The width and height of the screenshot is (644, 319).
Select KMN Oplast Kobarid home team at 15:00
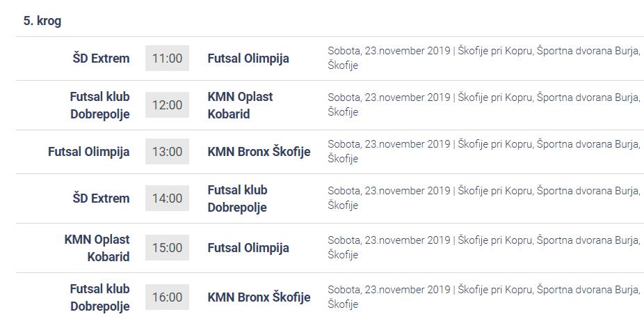(x=97, y=248)
